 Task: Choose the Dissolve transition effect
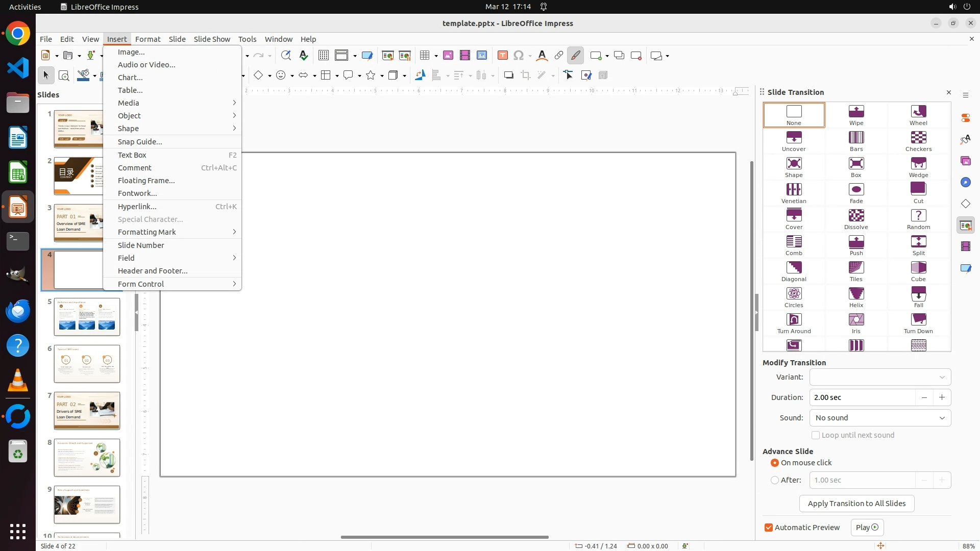(x=856, y=219)
